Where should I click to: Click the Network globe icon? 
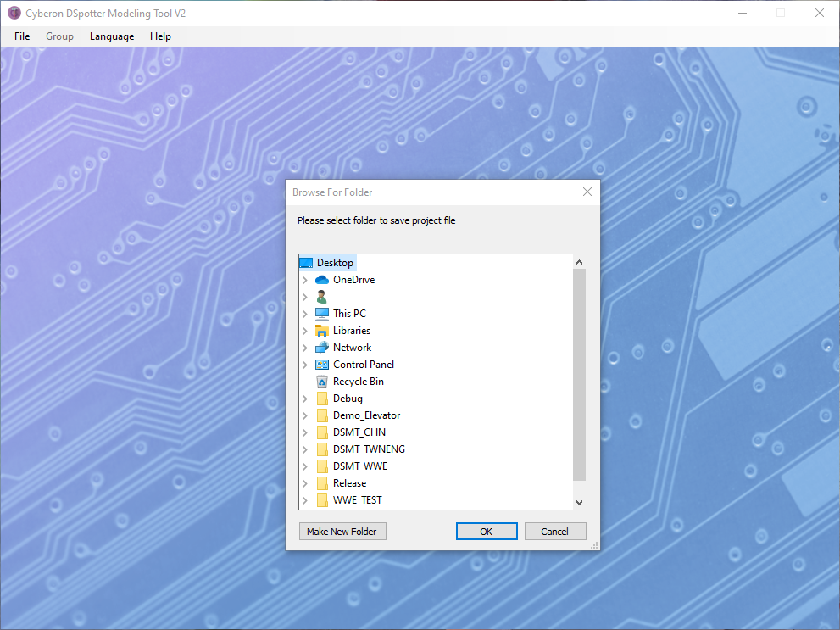(322, 348)
